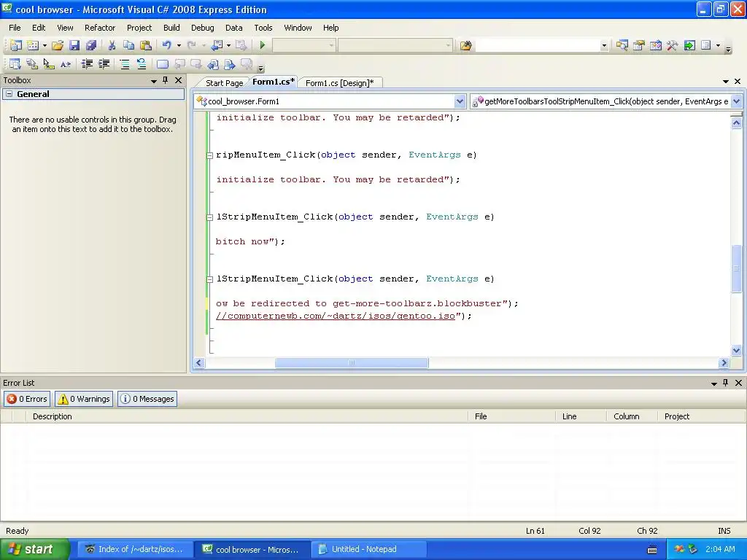Decrease line indent with the outdent icon
Image resolution: width=747 pixels, height=560 pixels.
87,64
